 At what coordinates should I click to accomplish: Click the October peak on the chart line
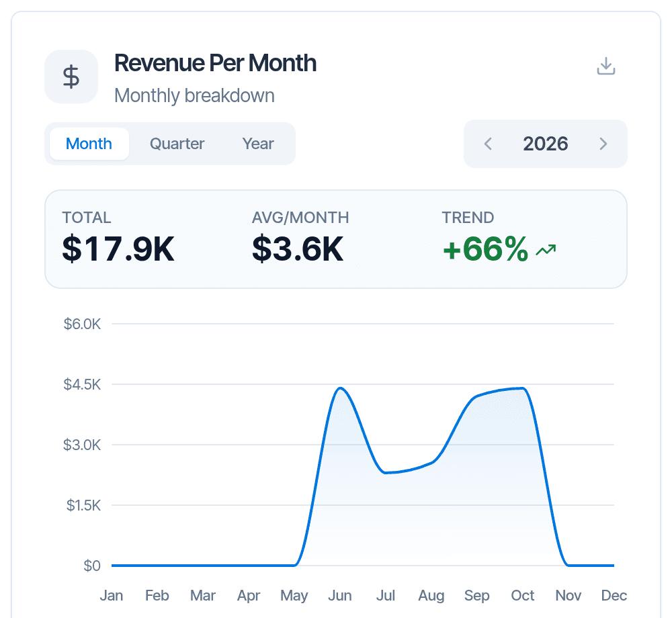point(522,388)
